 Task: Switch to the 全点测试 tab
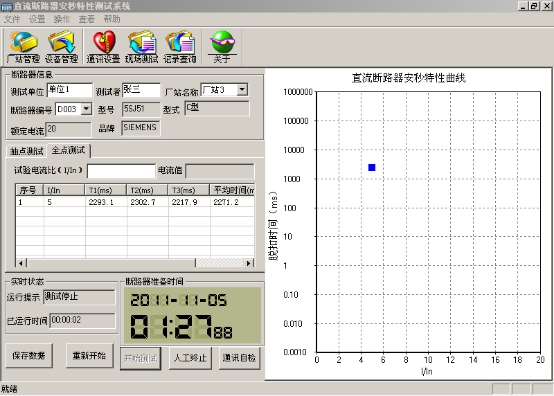click(x=69, y=150)
